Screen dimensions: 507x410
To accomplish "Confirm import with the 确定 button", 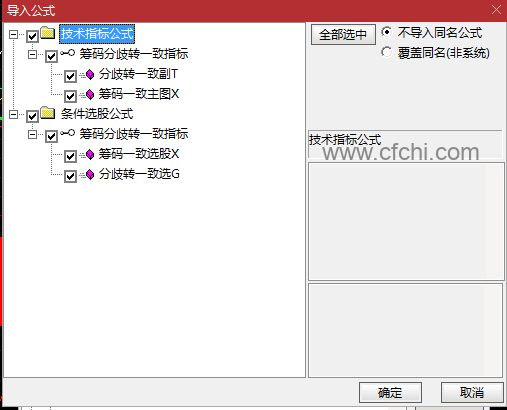I will coord(390,392).
